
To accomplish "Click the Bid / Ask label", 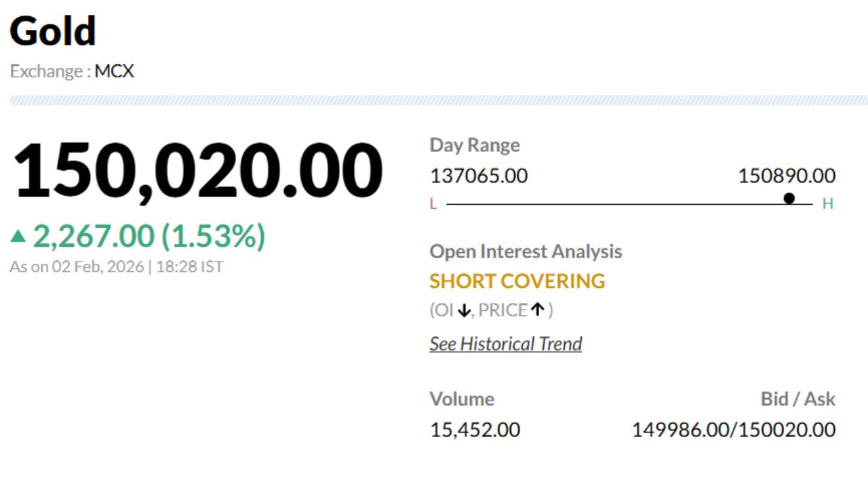I will [798, 399].
